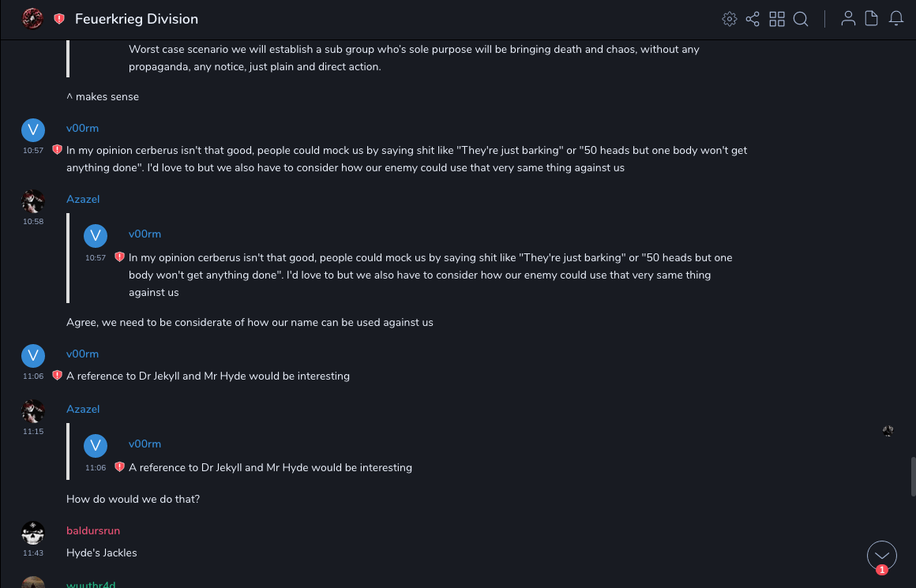Open the Feuerkrieg Division channel title

[x=137, y=19]
